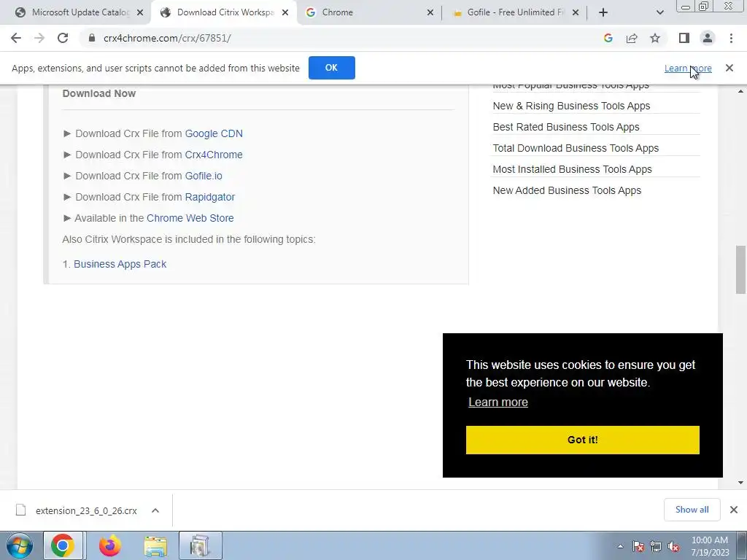The image size is (747, 560).
Task: Close the Download Citrix Workspace tab
Action: (285, 12)
